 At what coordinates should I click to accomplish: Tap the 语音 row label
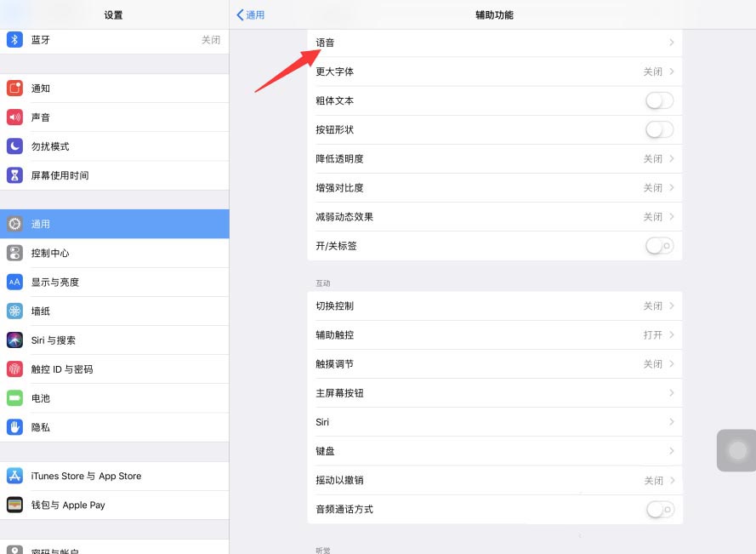(x=325, y=43)
